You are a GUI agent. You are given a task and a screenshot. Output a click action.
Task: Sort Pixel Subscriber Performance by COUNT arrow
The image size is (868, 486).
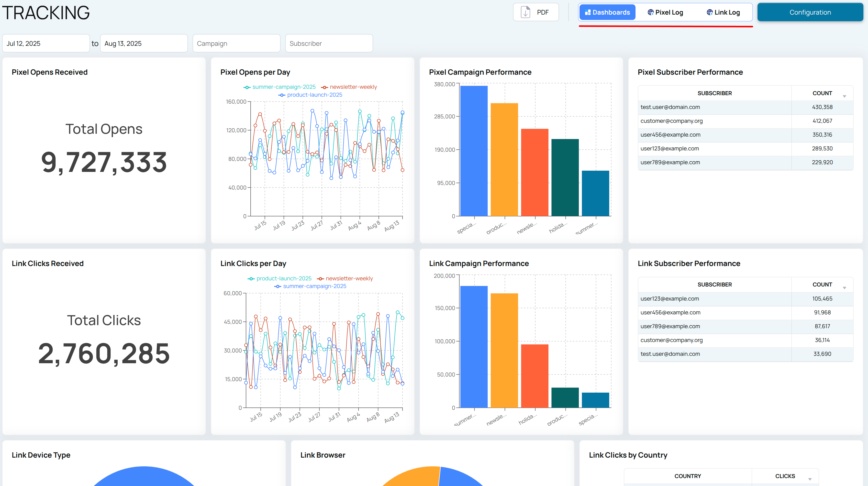tap(844, 96)
